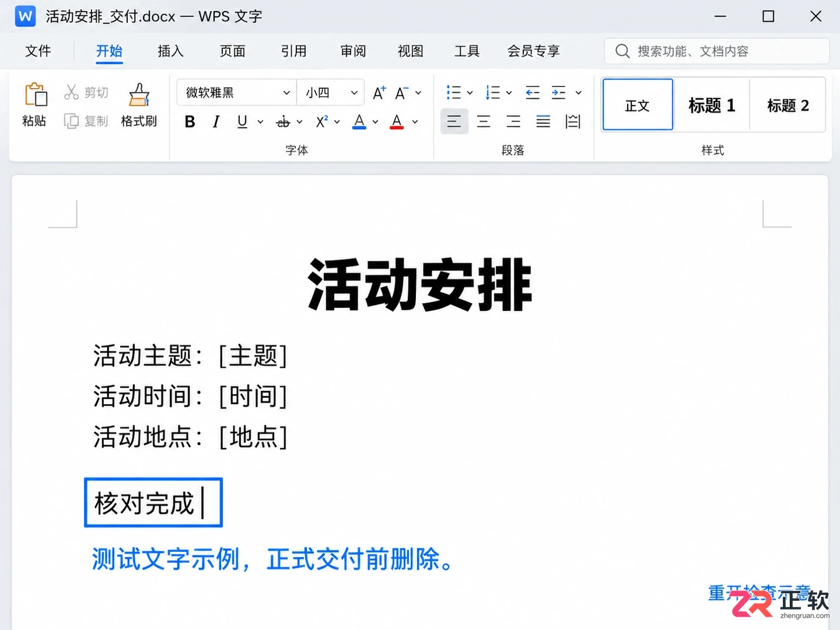Click the blue text 测试文字示例
The height and width of the screenshot is (630, 840).
pos(166,559)
